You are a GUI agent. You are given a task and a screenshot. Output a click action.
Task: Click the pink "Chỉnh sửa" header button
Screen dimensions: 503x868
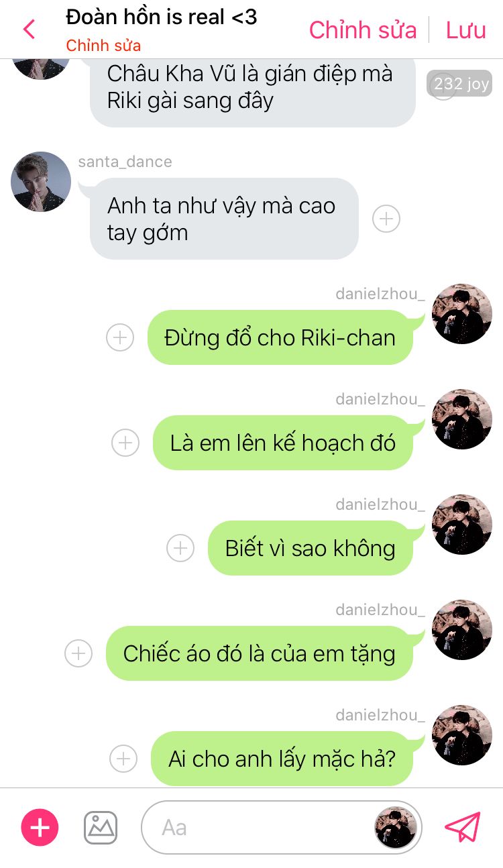(x=363, y=30)
